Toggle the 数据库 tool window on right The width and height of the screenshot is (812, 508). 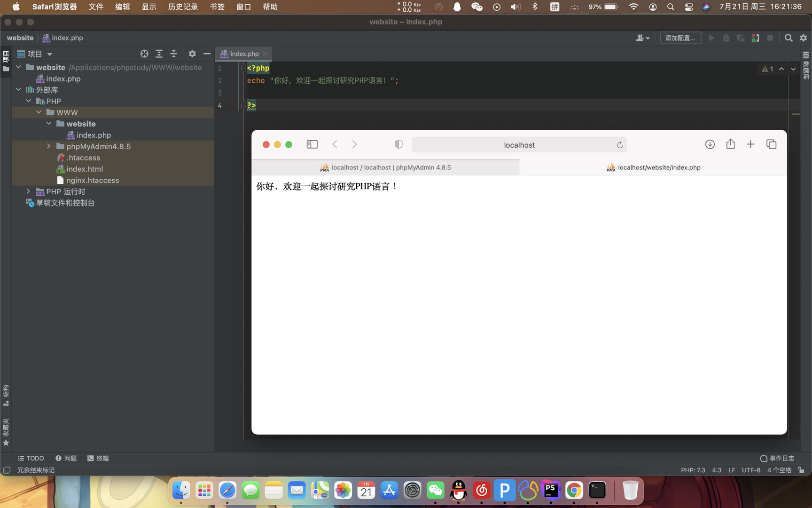tap(806, 65)
